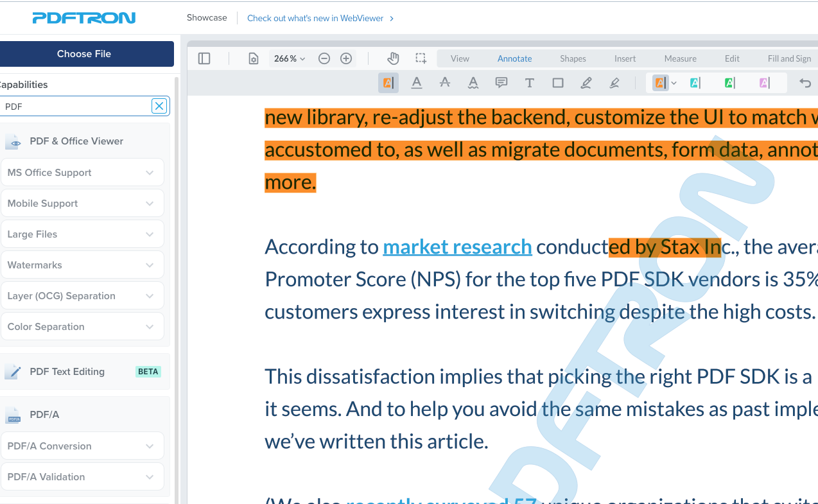Select the underline text annotation tool

tap(417, 83)
